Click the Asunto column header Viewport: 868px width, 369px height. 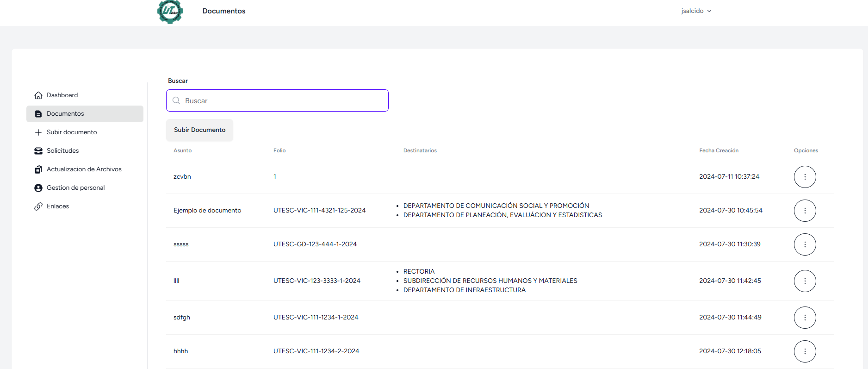(x=182, y=150)
